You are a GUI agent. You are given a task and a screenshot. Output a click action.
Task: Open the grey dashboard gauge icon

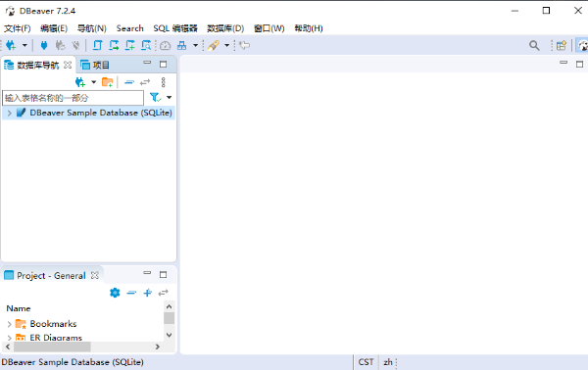pyautogui.click(x=166, y=46)
